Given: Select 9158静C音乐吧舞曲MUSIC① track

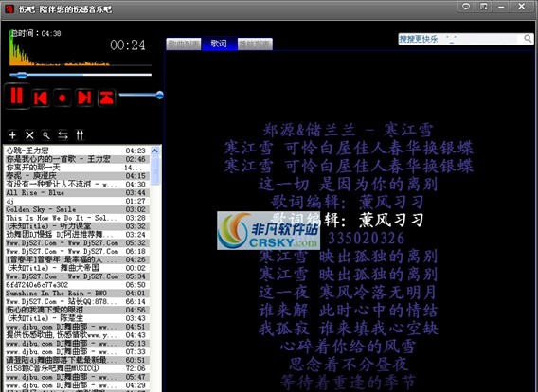Looking at the screenshot, I should [x=77, y=368].
